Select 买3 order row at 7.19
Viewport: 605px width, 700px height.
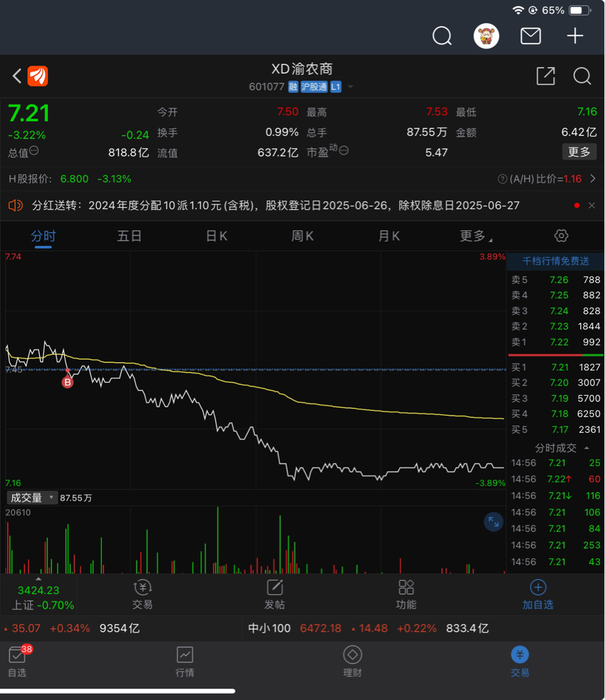click(556, 399)
